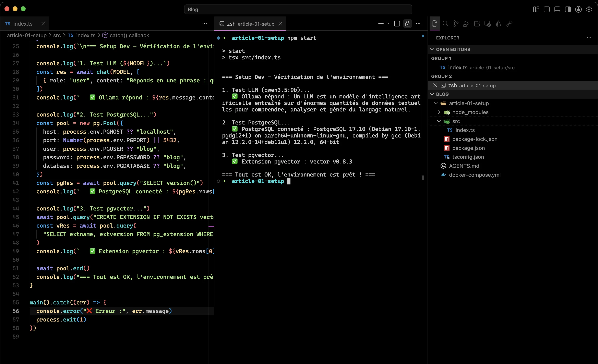The image size is (598, 364).
Task: Click the GROUP 1 label in Open Editors
Action: (x=441, y=58)
